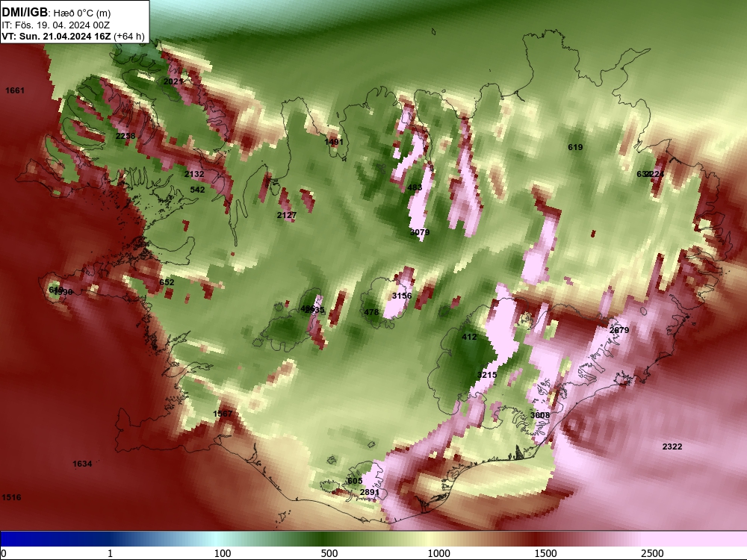Image resolution: width=747 pixels, height=560 pixels.
Task: Click the 478 value label
Action: coord(371,312)
